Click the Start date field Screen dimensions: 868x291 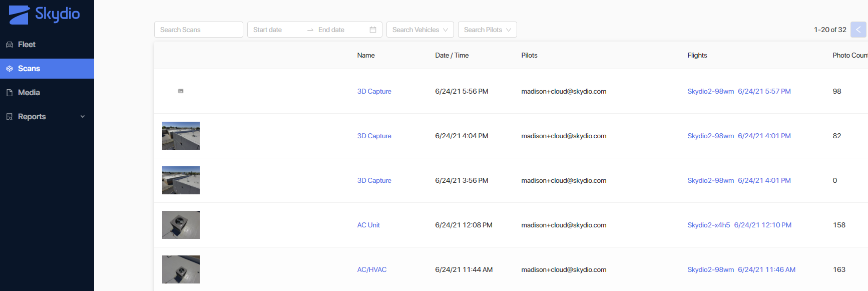click(x=275, y=30)
